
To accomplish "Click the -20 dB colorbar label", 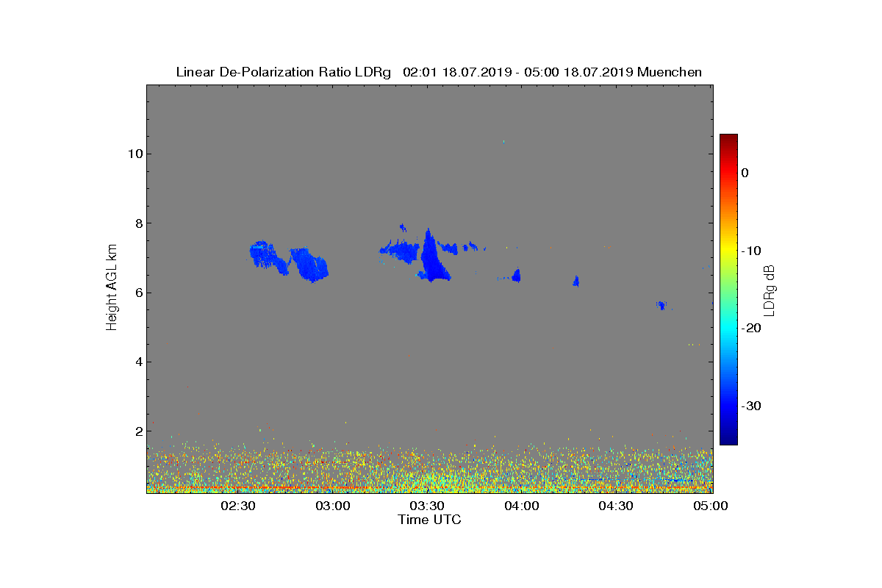I will pos(750,328).
